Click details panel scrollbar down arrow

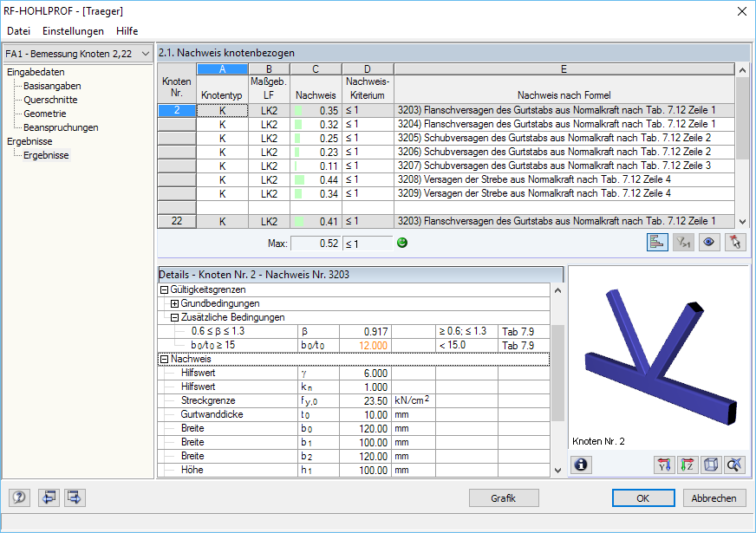[557, 471]
